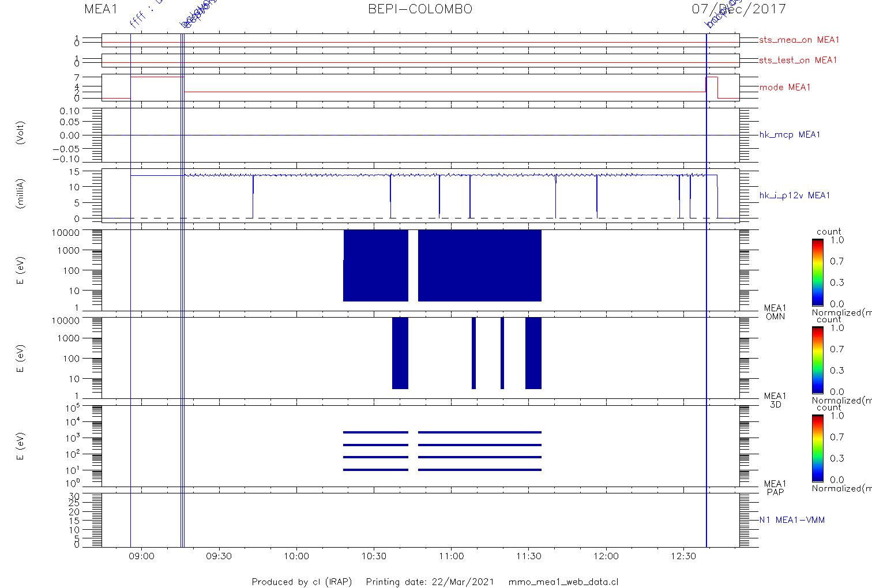Screen dimensions: 872x588
Task: Click the Printing date: 22/Mar/2021 footer text
Action: coord(430,582)
